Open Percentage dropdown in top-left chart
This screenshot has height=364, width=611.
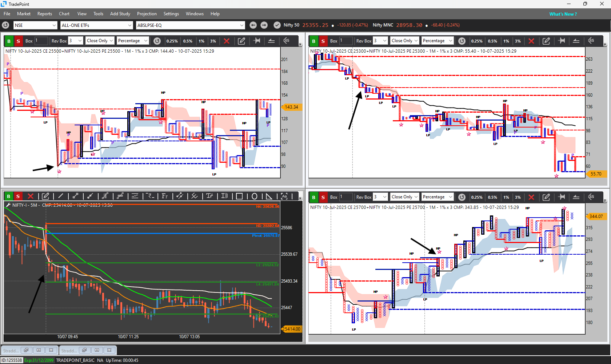(x=133, y=41)
